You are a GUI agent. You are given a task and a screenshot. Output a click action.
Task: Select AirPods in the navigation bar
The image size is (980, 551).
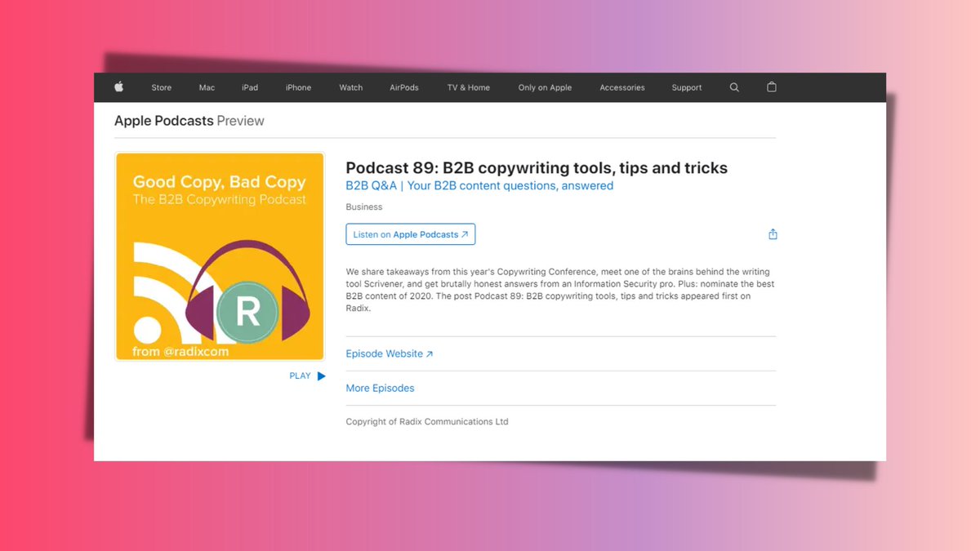pyautogui.click(x=403, y=87)
